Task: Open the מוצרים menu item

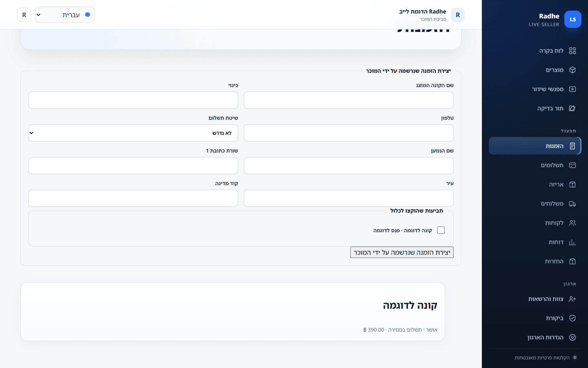Action: pos(535,70)
